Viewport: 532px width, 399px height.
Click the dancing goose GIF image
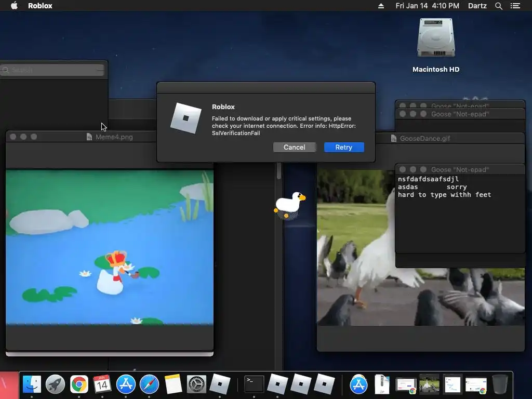tap(356, 248)
